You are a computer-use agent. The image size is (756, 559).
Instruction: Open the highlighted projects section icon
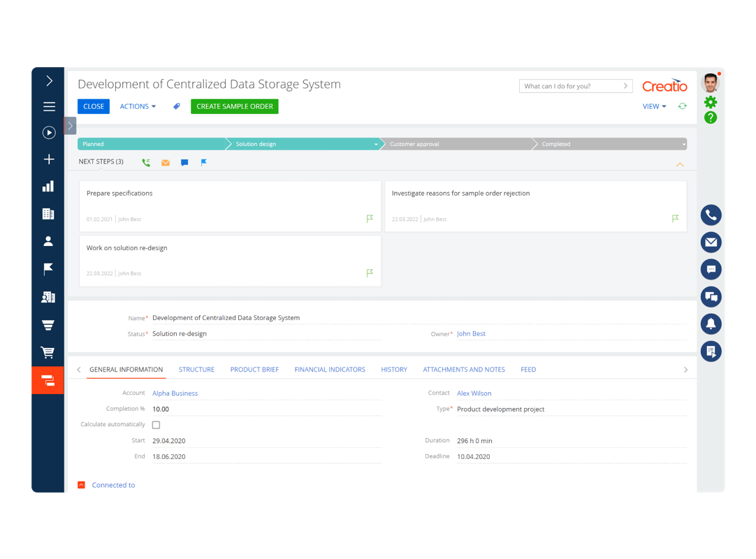click(48, 381)
